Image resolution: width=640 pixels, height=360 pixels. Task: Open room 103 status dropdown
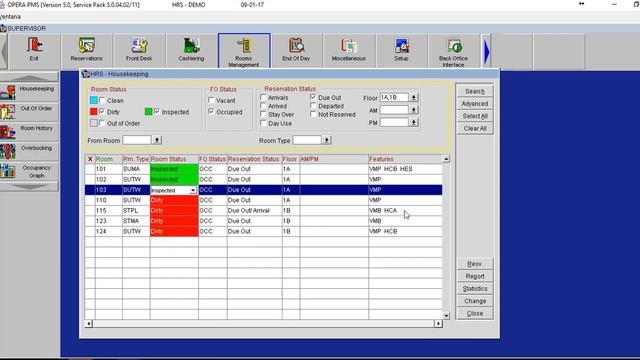coord(193,190)
